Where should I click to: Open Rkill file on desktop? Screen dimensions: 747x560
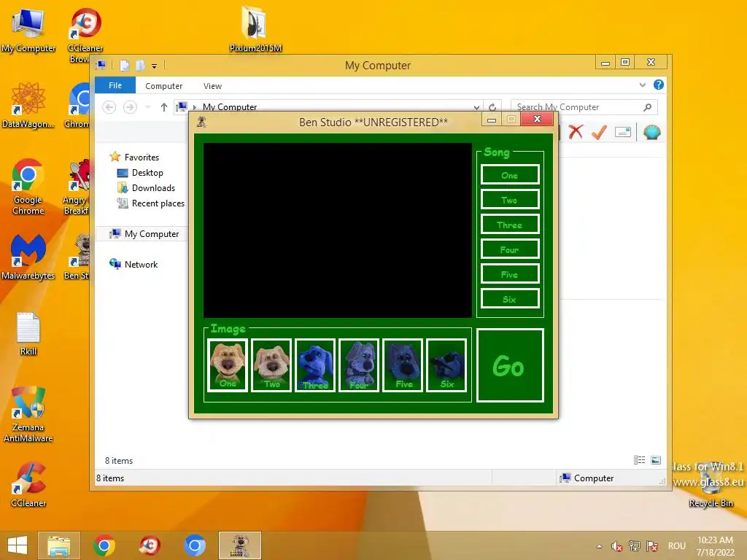point(28,333)
